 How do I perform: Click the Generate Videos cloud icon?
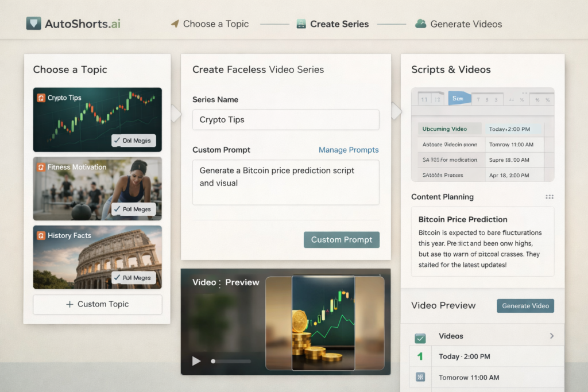pyautogui.click(x=421, y=24)
